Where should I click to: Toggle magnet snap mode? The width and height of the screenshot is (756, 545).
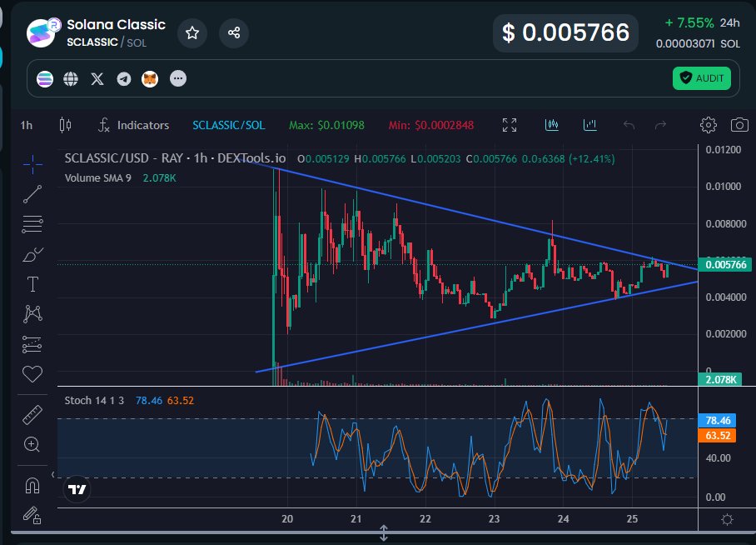click(32, 486)
